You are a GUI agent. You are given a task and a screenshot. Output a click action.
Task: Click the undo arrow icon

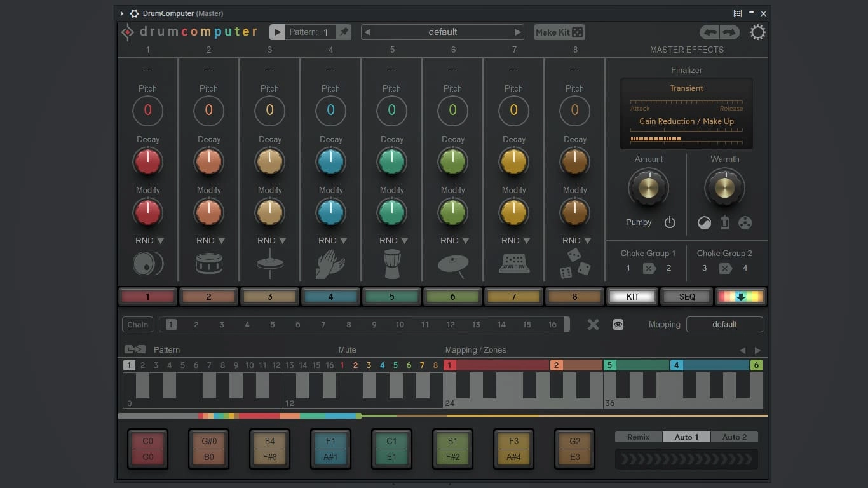[709, 32]
